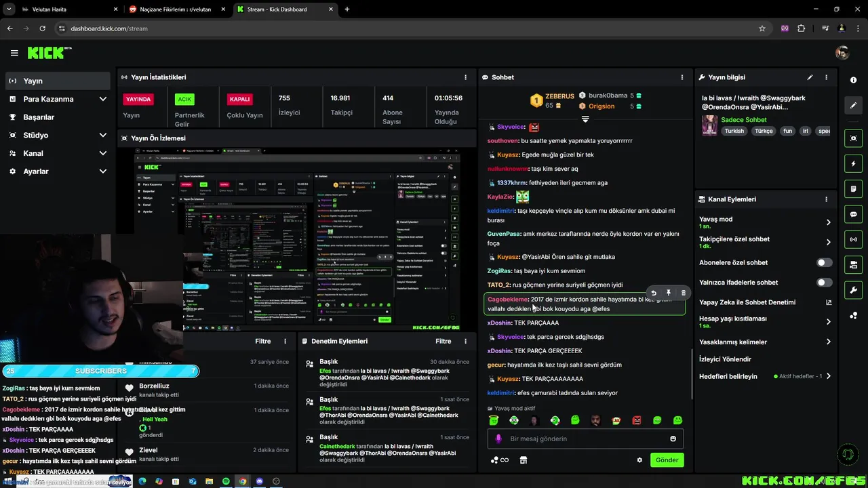Switch to the Naçizane Fikirlerim browser tab
Viewport: 868px width, 488px height.
[x=176, y=9]
